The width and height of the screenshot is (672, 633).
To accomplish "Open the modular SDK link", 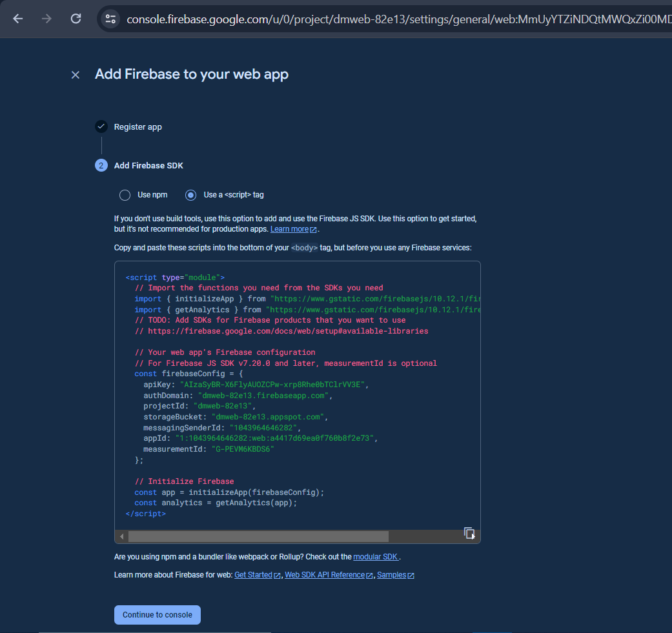I will click(376, 557).
